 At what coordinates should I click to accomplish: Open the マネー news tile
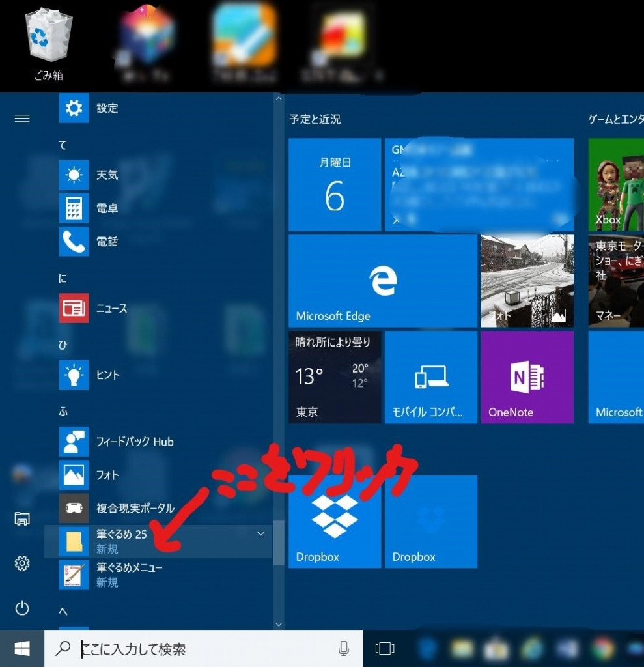[616, 281]
